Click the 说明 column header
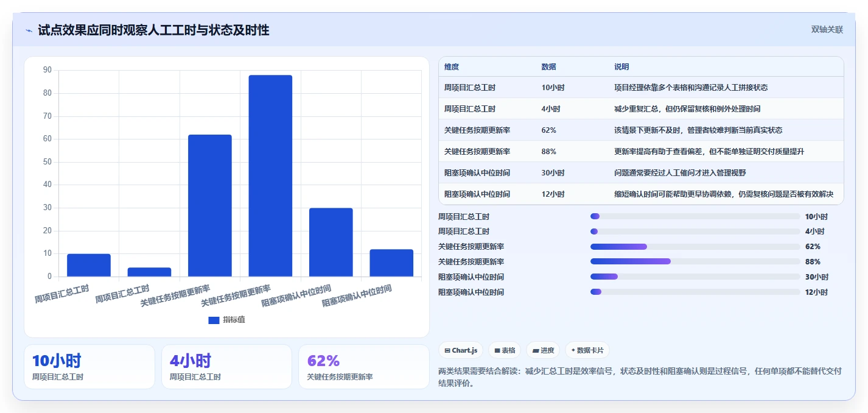Viewport: 868px width, 413px height. (621, 66)
